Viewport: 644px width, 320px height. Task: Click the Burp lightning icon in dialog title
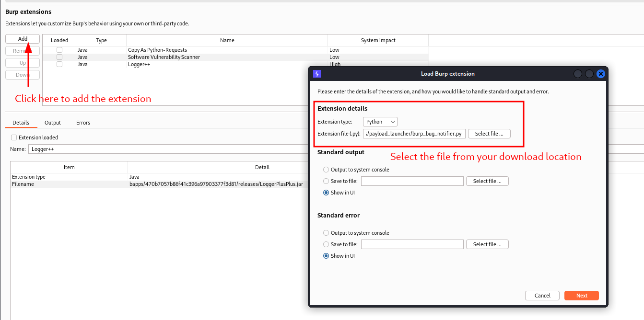(x=316, y=74)
